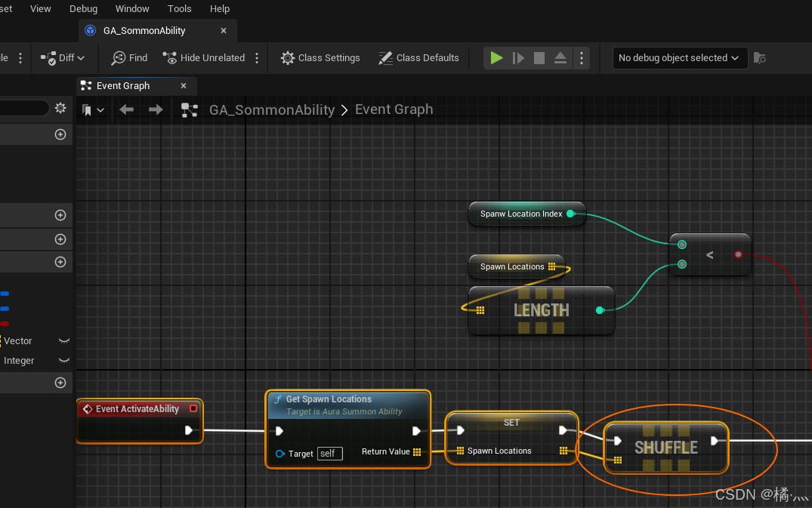Close the GA_SommonAbility tab

(224, 30)
